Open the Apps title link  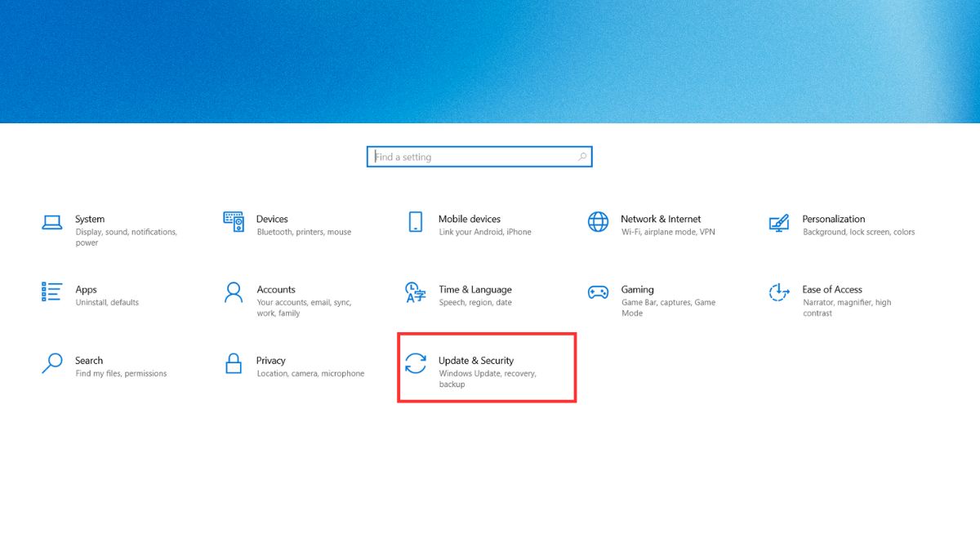tap(86, 290)
